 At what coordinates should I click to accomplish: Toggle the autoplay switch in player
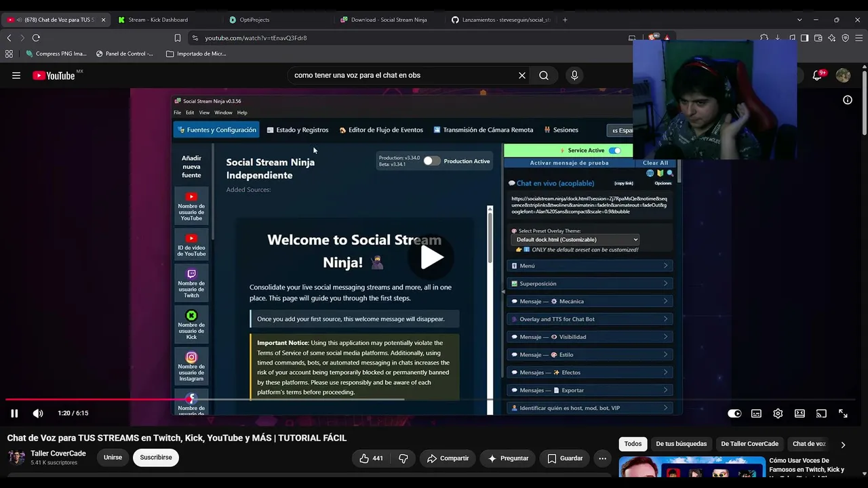[734, 413]
